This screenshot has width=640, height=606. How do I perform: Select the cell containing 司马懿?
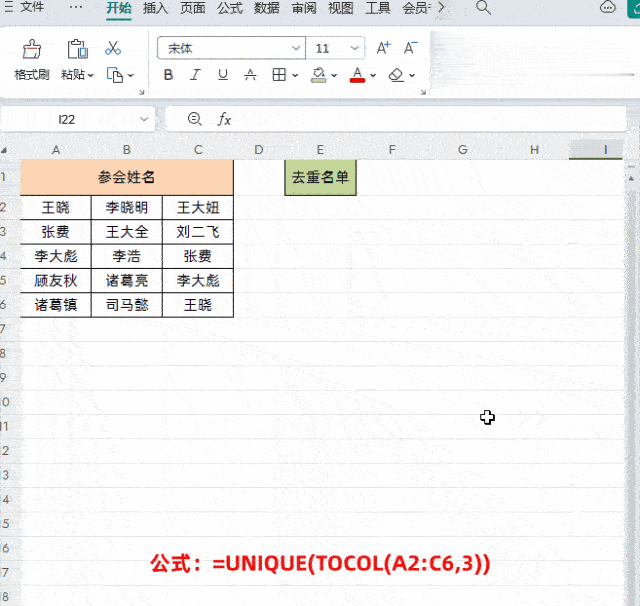coord(127,305)
